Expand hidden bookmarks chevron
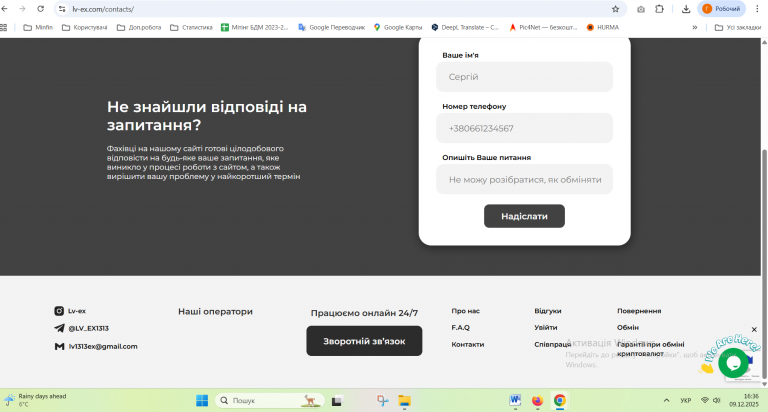The width and height of the screenshot is (768, 412). pos(695,27)
